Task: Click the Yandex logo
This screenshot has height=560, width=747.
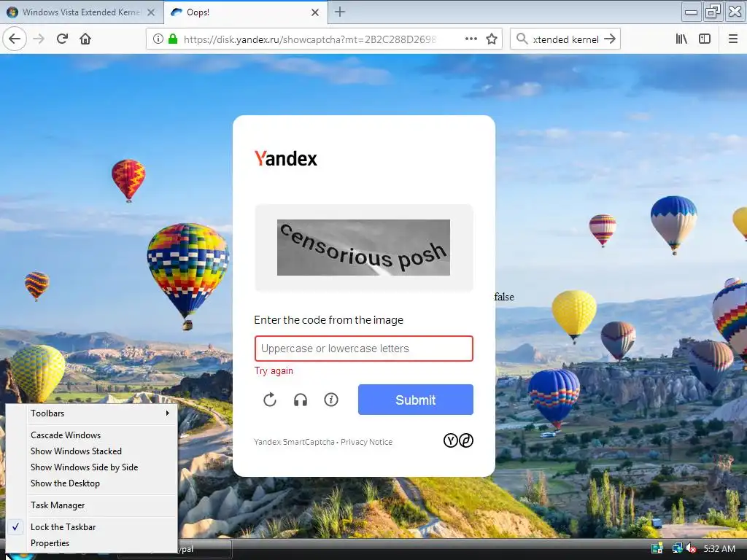Action: coord(286,158)
